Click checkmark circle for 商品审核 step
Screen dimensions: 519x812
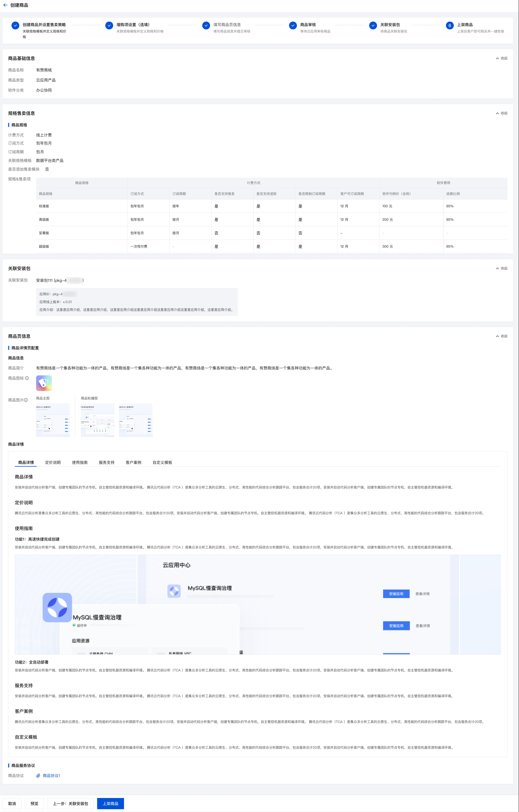[x=293, y=25]
